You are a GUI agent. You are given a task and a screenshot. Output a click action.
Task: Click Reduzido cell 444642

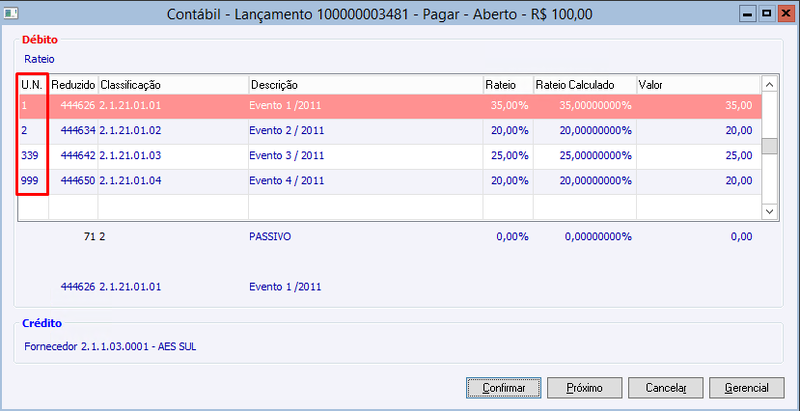tap(73, 156)
